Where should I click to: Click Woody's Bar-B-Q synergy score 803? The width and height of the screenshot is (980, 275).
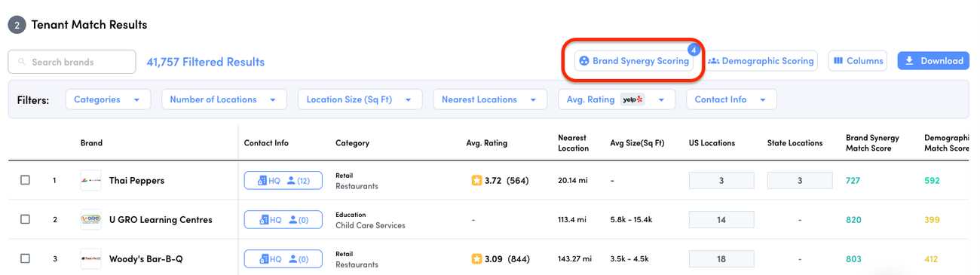853,259
